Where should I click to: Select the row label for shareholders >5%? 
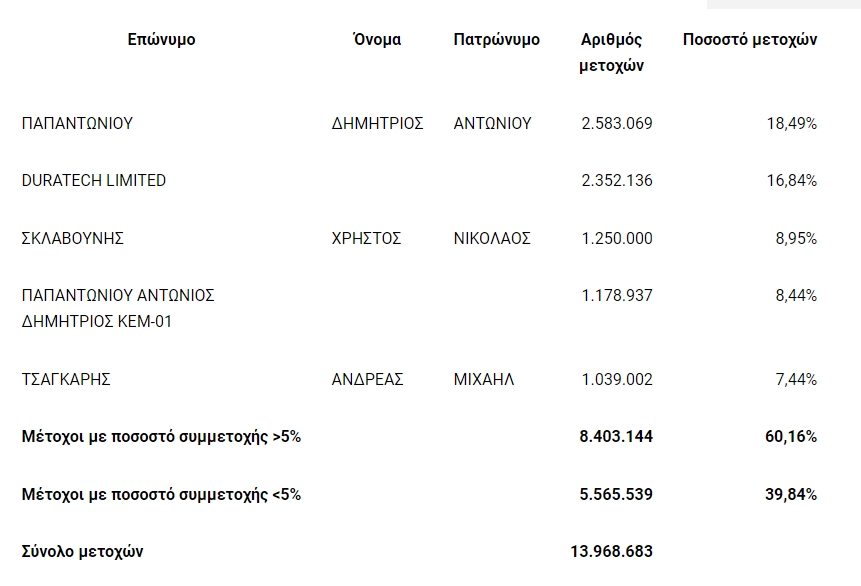161,437
